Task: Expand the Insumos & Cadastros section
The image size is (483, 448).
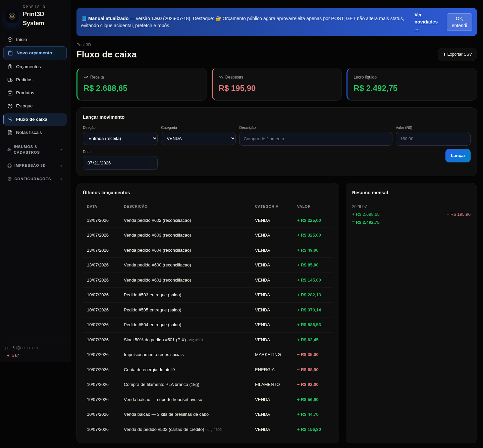Action: [35, 150]
